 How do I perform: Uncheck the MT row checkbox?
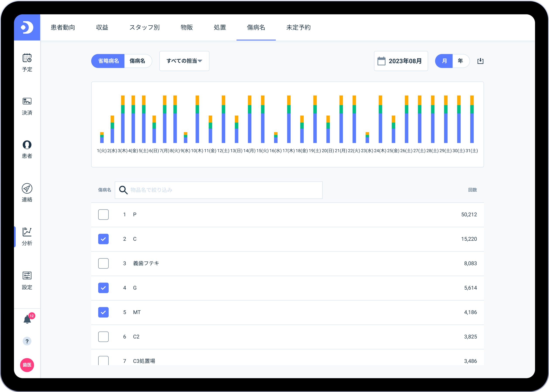pos(103,312)
